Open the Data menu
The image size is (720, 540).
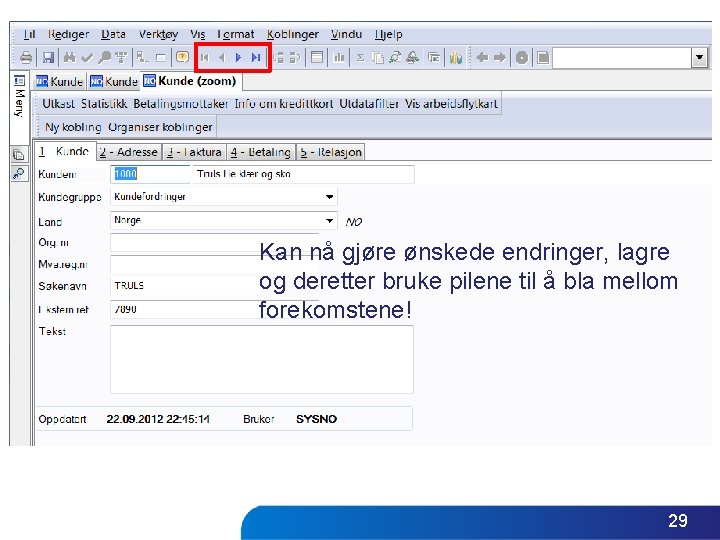[x=113, y=34]
